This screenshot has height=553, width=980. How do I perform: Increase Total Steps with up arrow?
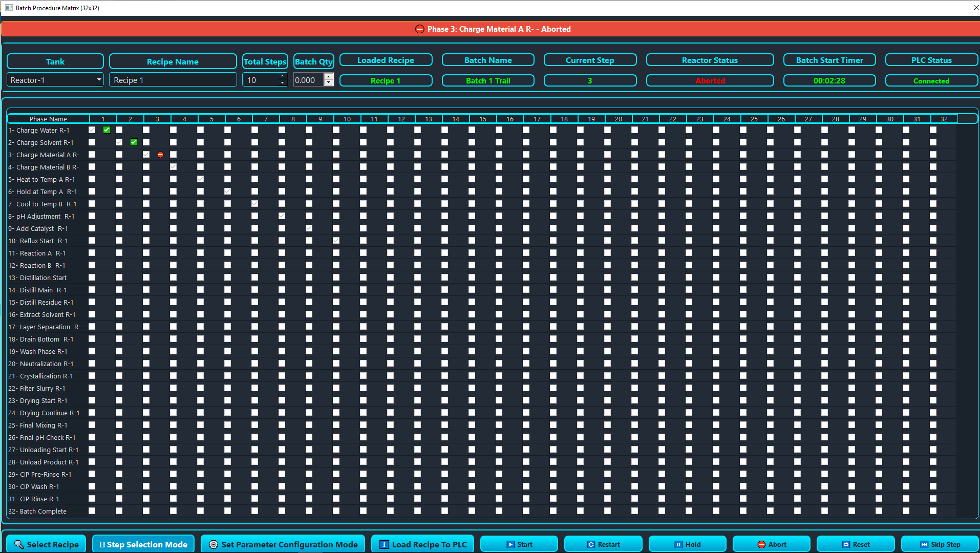(282, 76)
